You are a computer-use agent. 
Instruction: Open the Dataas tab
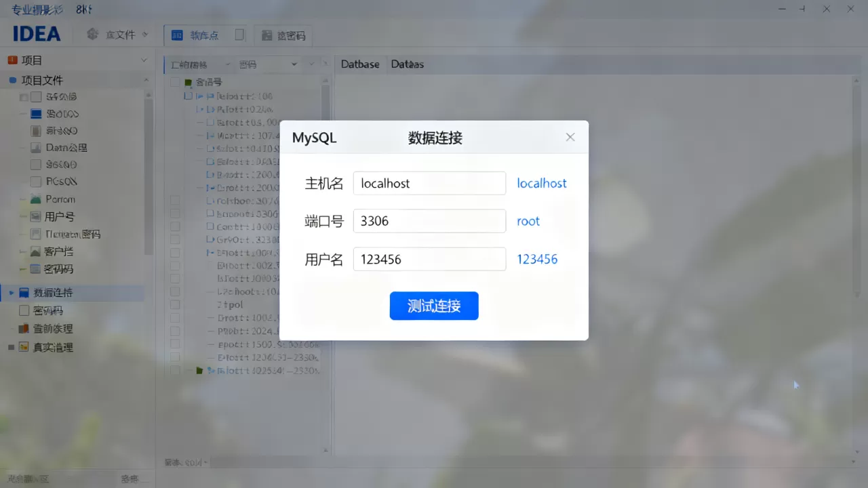407,64
